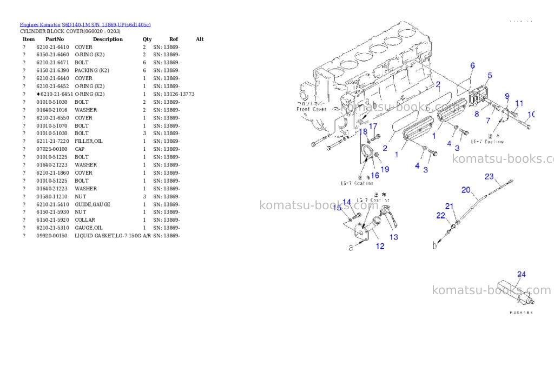Viewport: 554px width, 392px height.
Task: Select part number 6150-21-6460
Action: [52, 55]
